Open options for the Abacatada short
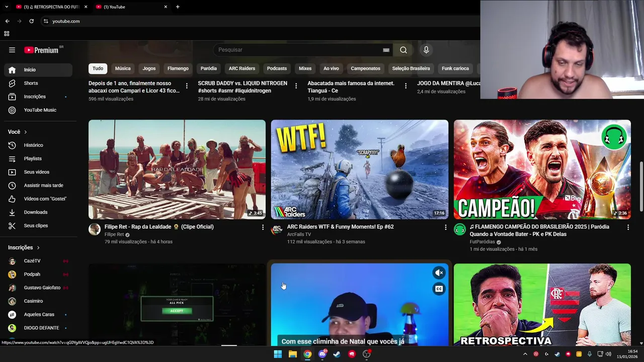Screen dimensions: 644x362 [x=406, y=85]
